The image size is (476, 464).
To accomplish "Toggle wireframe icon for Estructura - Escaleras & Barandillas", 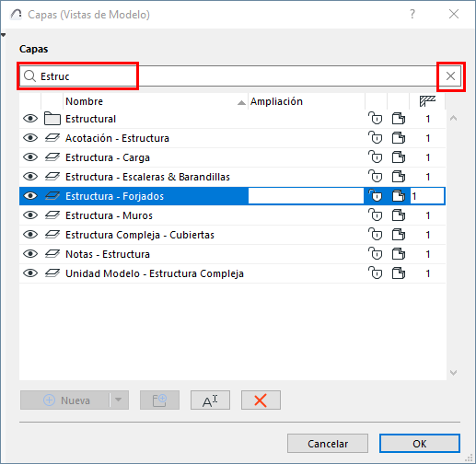I will [x=399, y=177].
